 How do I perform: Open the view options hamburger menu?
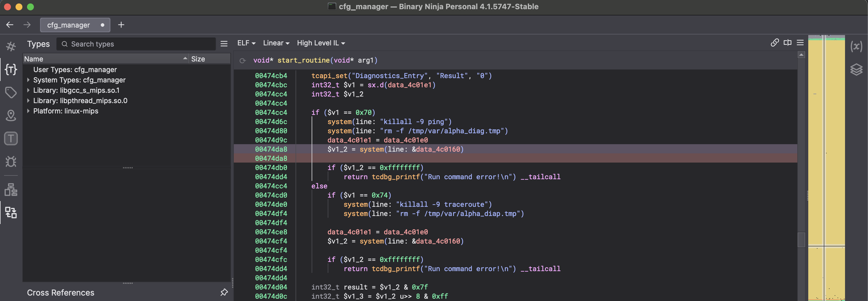800,43
